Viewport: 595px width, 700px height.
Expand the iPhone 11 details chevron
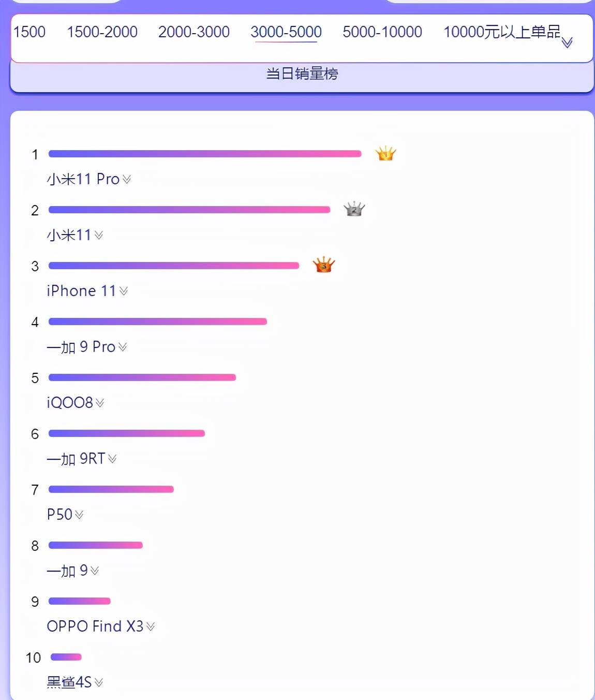(x=124, y=291)
